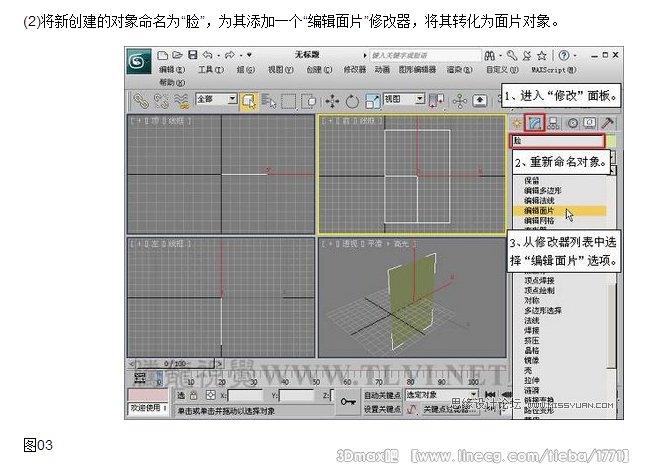Image resolution: width=658 pixels, height=473 pixels.
Task: Click the Redo arrow icon
Action: [x=230, y=55]
